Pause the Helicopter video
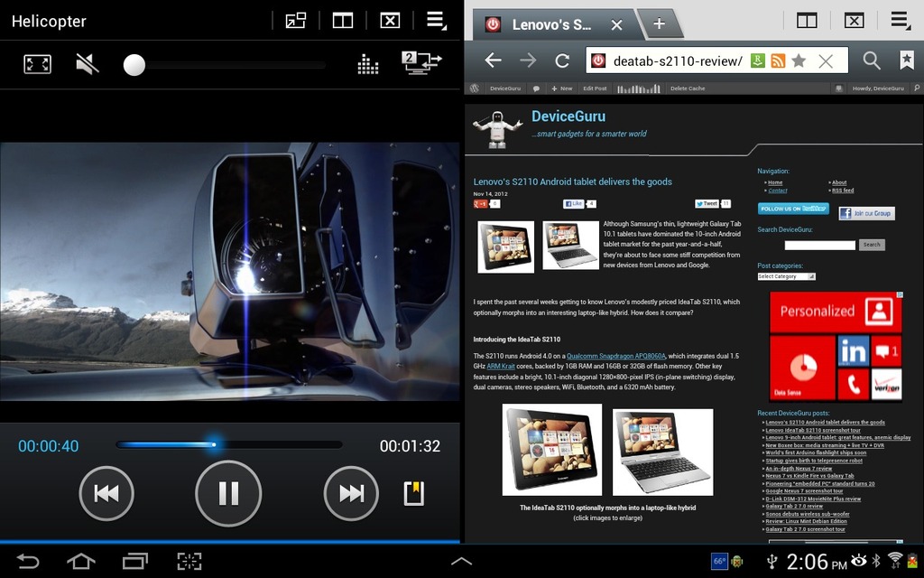The width and height of the screenshot is (924, 578). point(228,493)
